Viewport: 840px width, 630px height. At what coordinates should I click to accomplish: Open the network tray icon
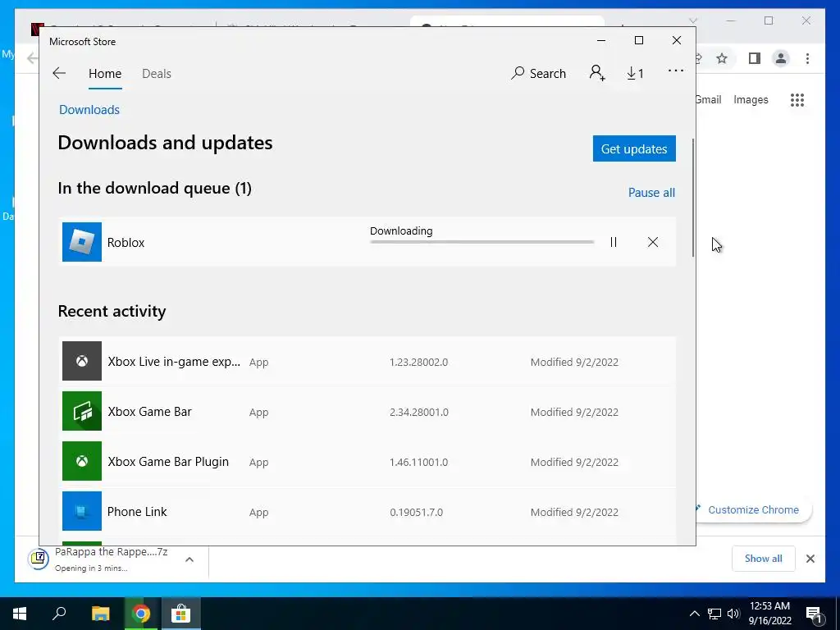point(714,614)
